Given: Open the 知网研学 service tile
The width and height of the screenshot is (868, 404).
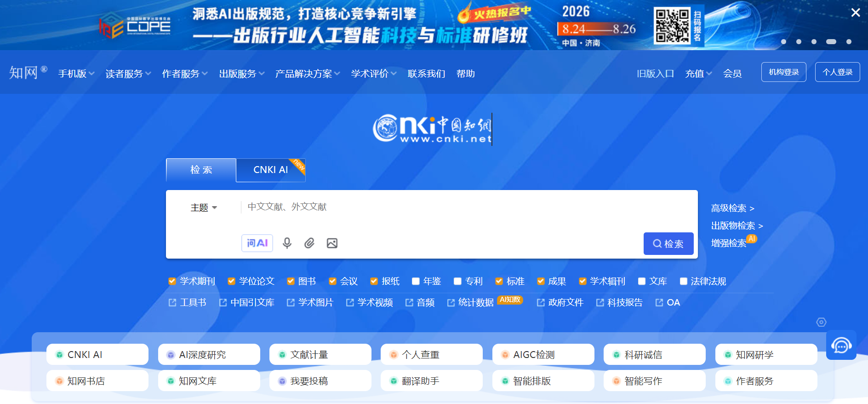Looking at the screenshot, I should (x=766, y=354).
